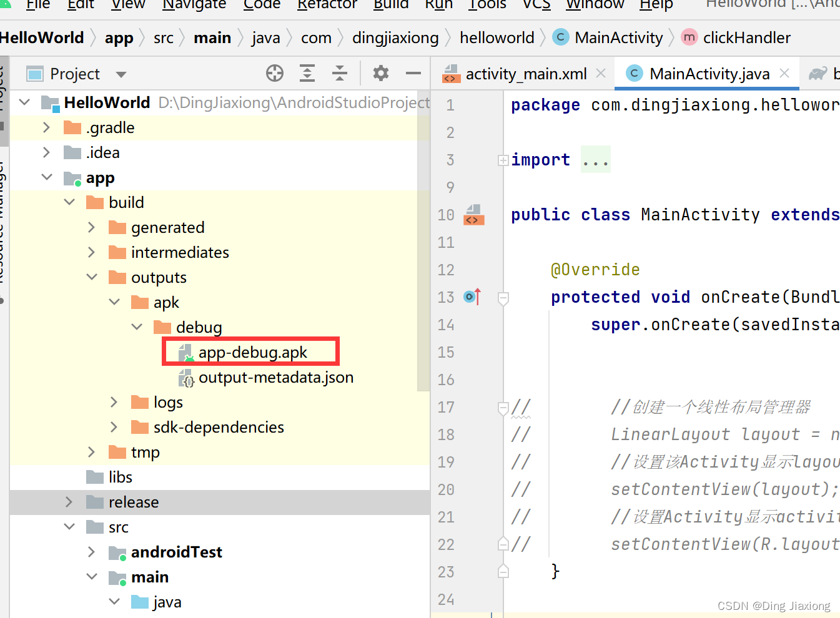Click the com breadcrumb
Viewport: 840px width, 618px height.
[316, 37]
